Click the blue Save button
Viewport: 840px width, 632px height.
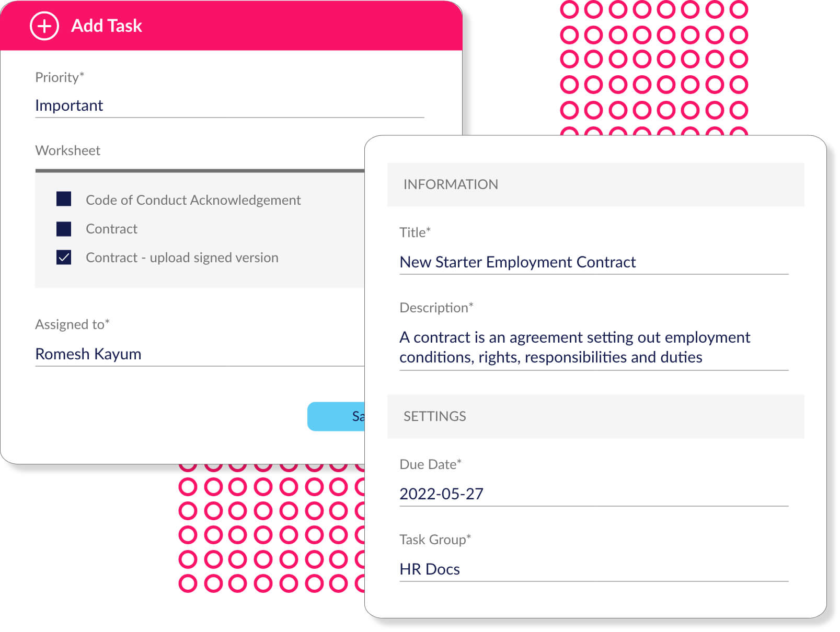coord(336,416)
